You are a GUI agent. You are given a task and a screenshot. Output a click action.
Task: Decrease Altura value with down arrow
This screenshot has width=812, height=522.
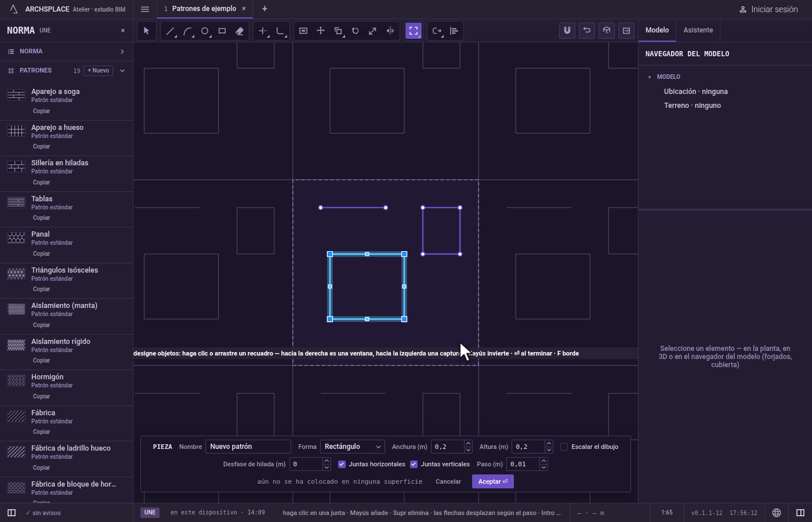(549, 450)
